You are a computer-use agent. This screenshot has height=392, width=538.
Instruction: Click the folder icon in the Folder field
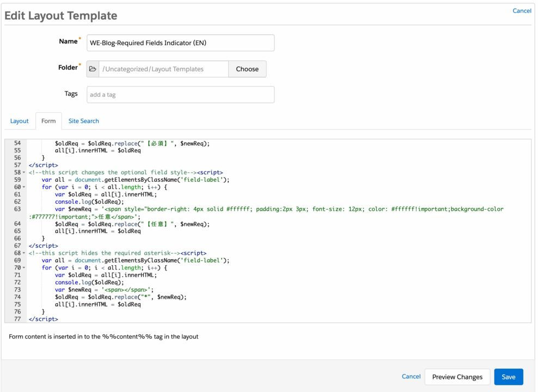(x=93, y=69)
